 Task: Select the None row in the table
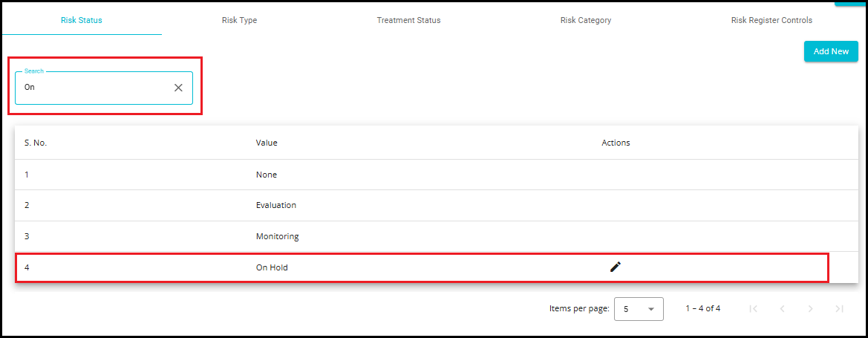tap(267, 175)
